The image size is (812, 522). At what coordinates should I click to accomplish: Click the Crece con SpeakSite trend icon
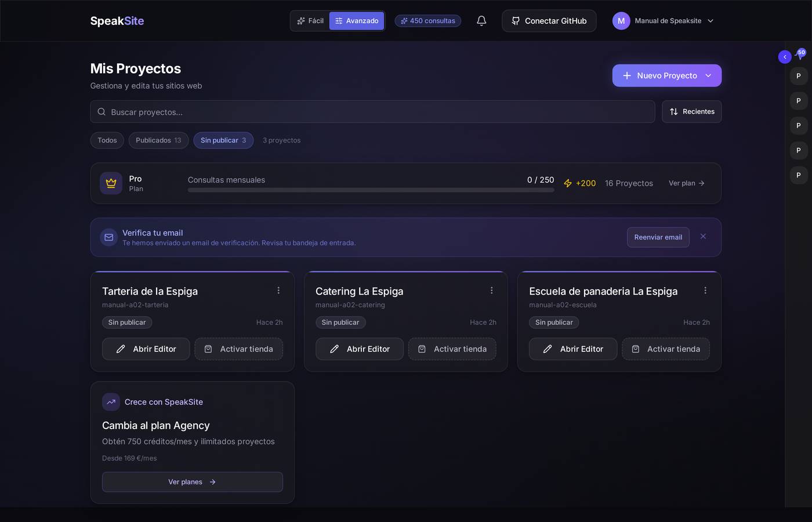coord(111,402)
